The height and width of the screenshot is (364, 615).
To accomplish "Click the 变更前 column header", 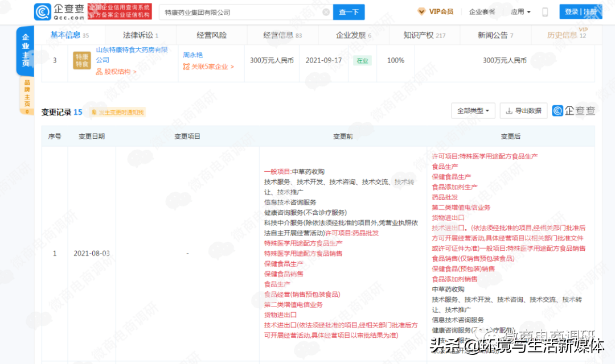I will [343, 136].
